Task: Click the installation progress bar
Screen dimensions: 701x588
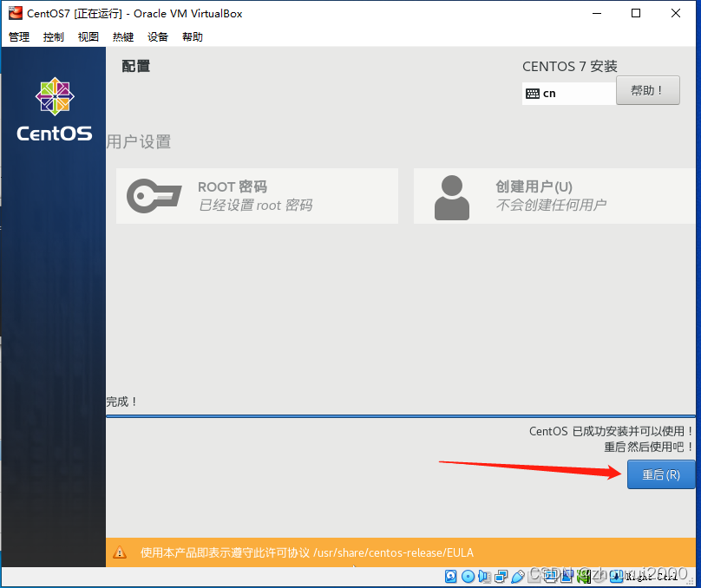Action: tap(401, 416)
